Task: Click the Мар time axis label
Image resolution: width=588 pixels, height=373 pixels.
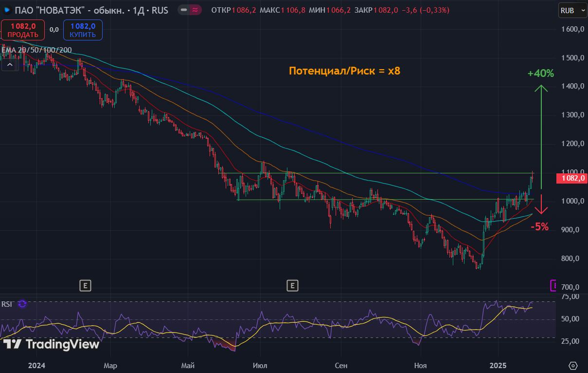Action: [110, 365]
